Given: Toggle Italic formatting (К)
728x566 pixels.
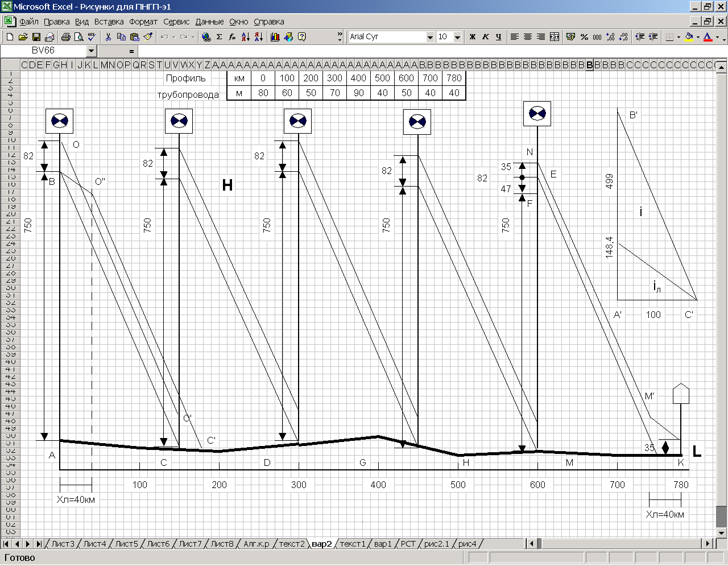Looking at the screenshot, I should [x=485, y=37].
